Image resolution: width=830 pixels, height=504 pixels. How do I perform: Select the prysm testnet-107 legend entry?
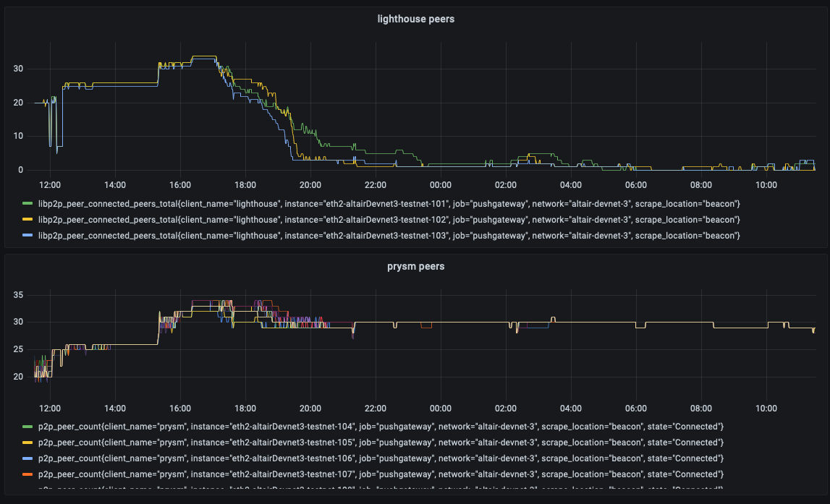pyautogui.click(x=381, y=474)
